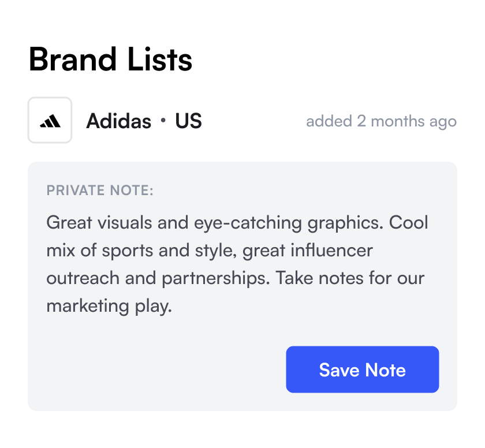Click 'Take notes' in the note text
Viewport: 485px width, 448px height.
[x=319, y=278]
